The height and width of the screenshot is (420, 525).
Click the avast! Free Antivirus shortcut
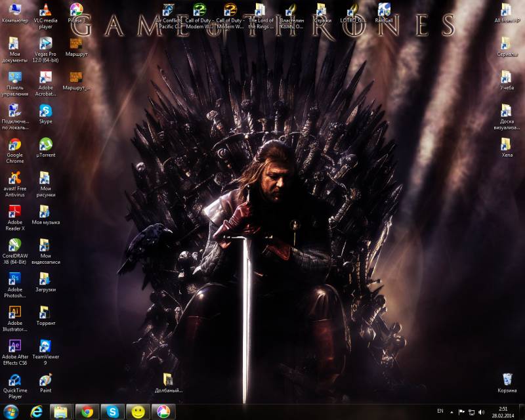tap(14, 184)
